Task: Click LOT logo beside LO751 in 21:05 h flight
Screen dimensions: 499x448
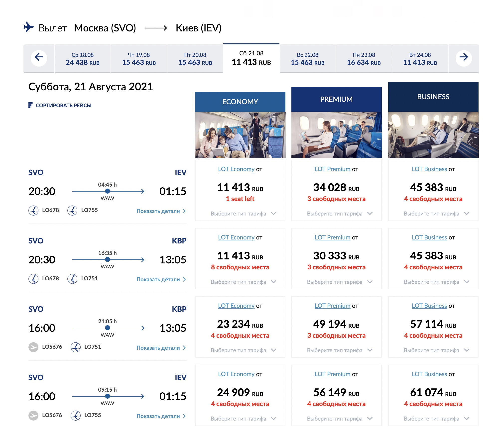Action: (x=76, y=347)
